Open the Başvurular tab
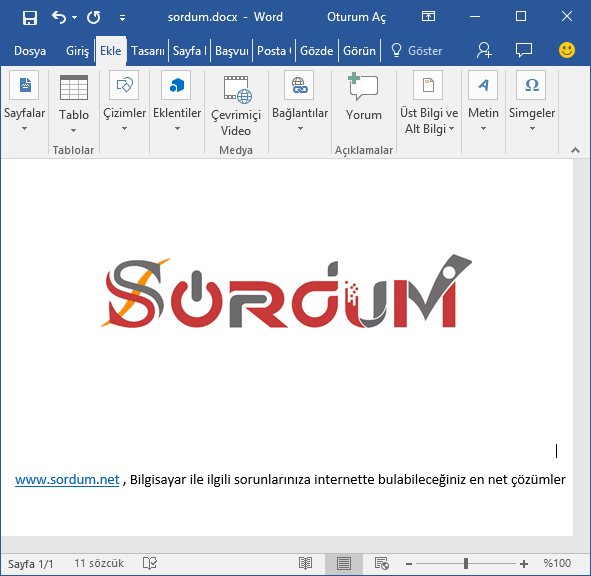The width and height of the screenshot is (591, 576). [231, 51]
